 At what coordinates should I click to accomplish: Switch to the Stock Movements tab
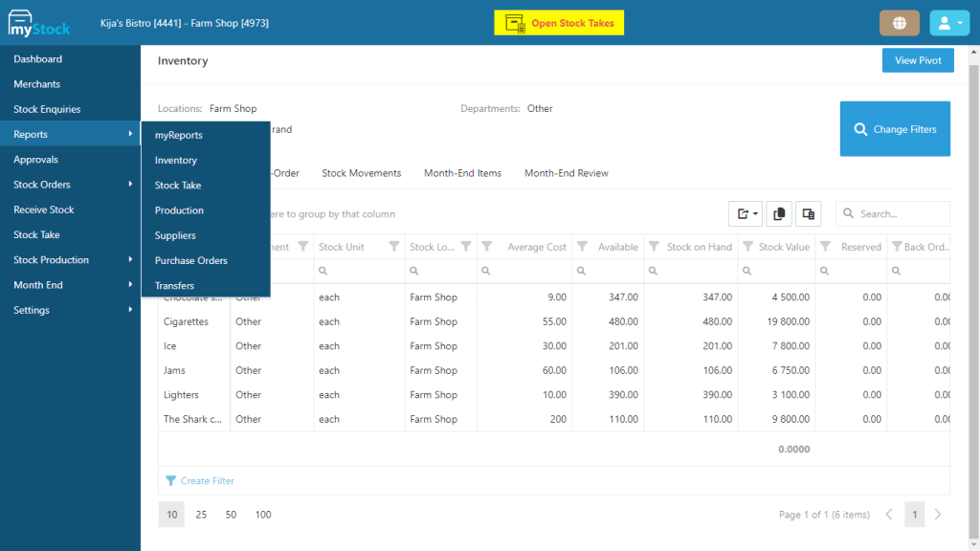[x=361, y=173]
